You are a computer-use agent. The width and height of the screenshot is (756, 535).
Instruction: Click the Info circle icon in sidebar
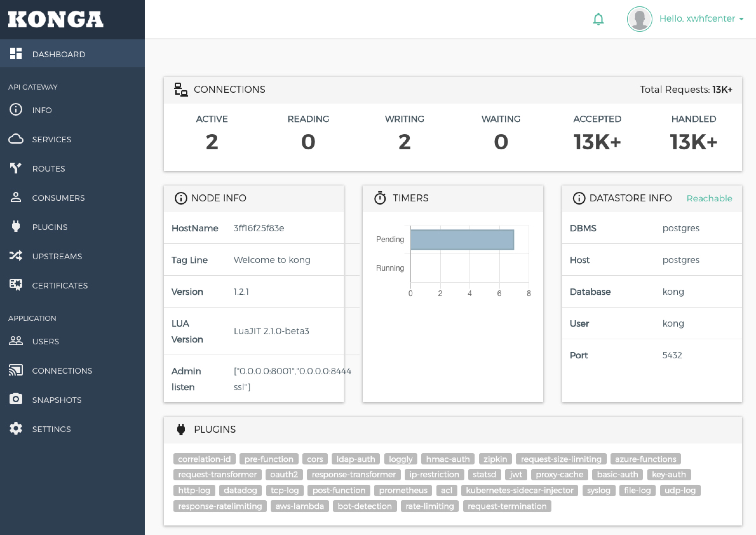click(16, 110)
